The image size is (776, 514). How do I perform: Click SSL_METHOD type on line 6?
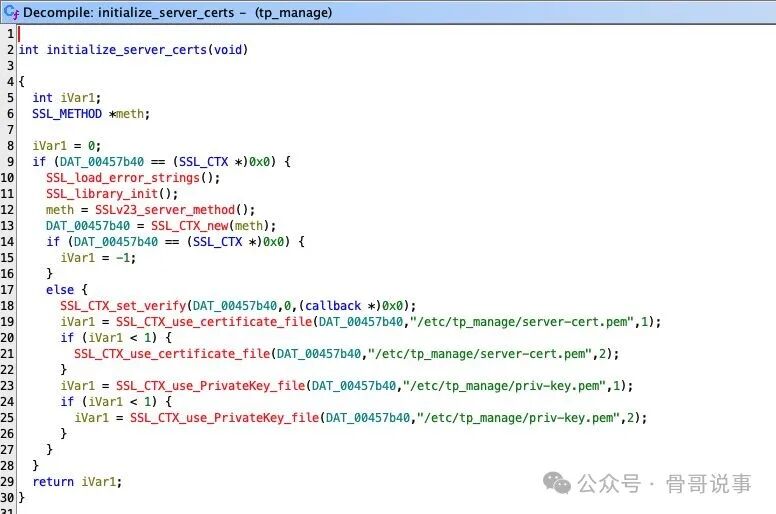pyautogui.click(x=67, y=114)
